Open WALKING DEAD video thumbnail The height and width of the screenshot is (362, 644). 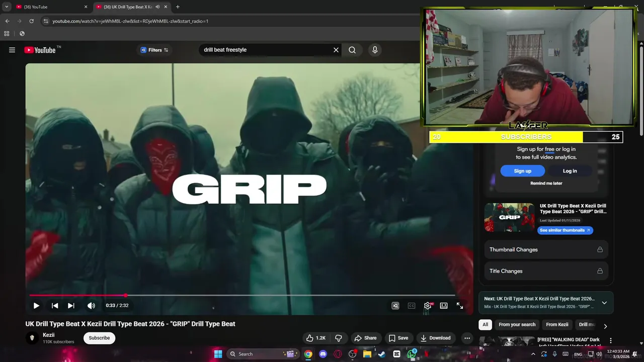coord(507,342)
